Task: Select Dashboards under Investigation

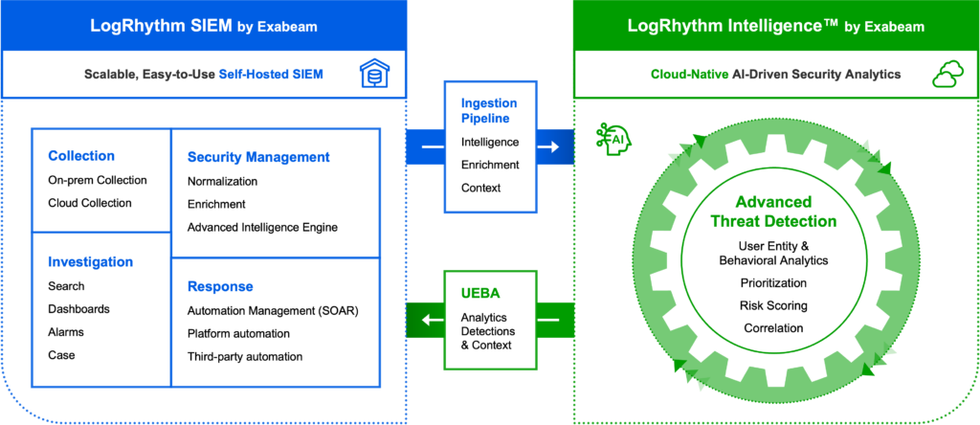Action: click(x=78, y=309)
